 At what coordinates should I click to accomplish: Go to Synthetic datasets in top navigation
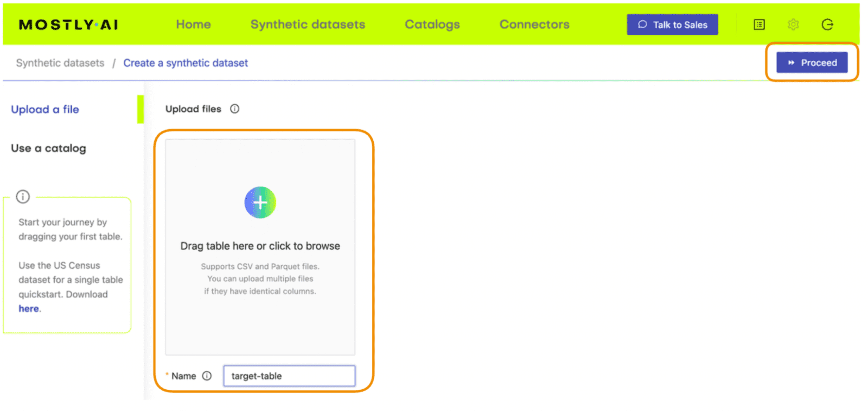click(308, 24)
